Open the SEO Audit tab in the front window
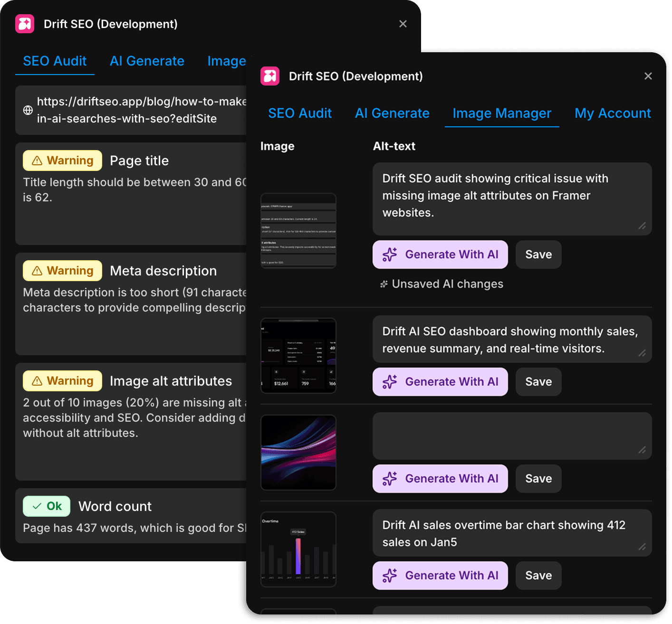Image resolution: width=672 pixels, height=624 pixels. pyautogui.click(x=300, y=113)
